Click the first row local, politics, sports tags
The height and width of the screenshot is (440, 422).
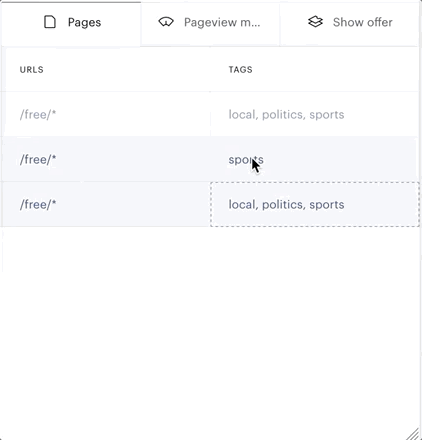coord(286,115)
